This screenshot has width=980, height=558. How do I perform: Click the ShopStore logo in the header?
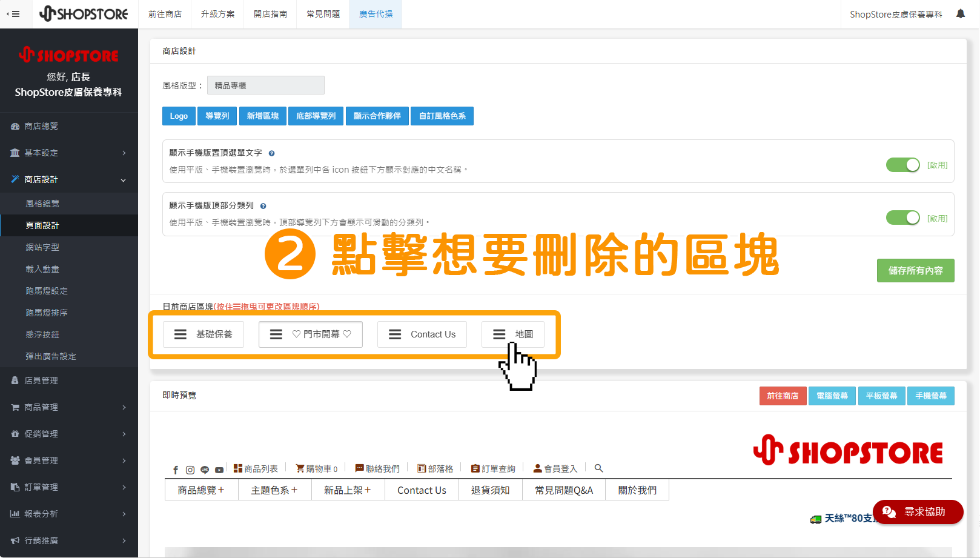click(x=84, y=13)
